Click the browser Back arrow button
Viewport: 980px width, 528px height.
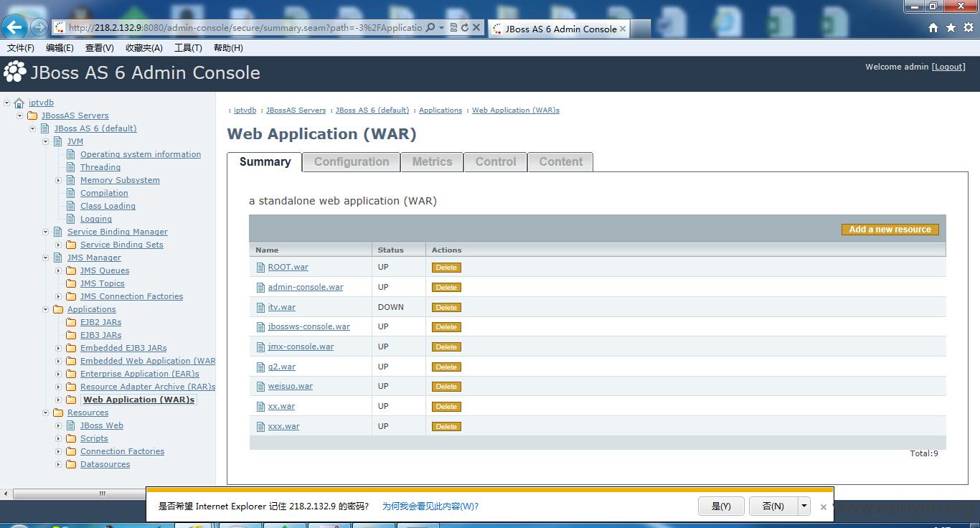point(14,27)
